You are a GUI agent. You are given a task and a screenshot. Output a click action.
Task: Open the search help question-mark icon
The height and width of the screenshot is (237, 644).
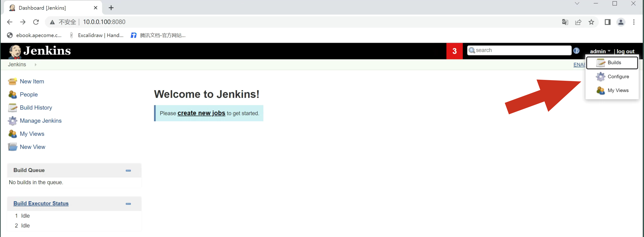(x=576, y=51)
